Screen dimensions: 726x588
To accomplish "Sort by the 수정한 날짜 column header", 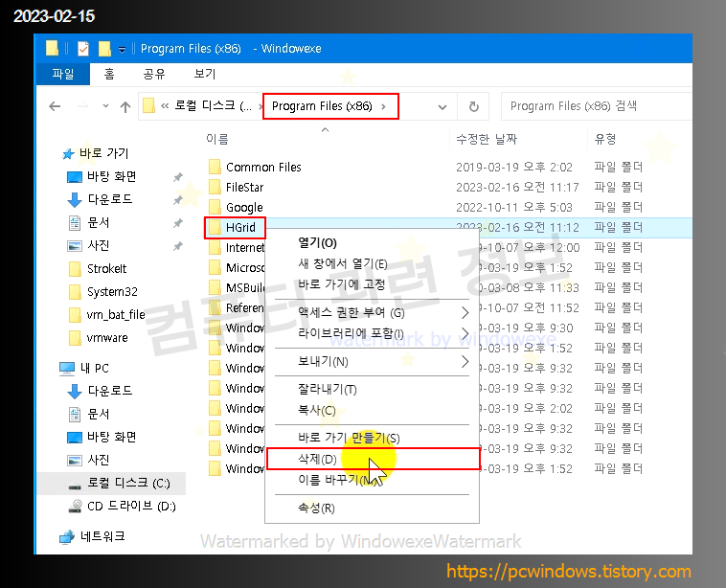I will [487, 139].
